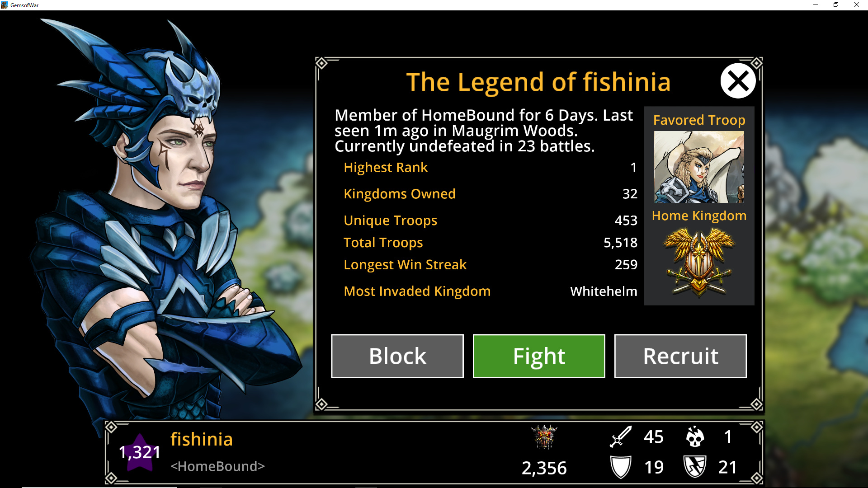Screen dimensions: 868x488
Task: Click the skull magic stat icon
Action: 695,436
